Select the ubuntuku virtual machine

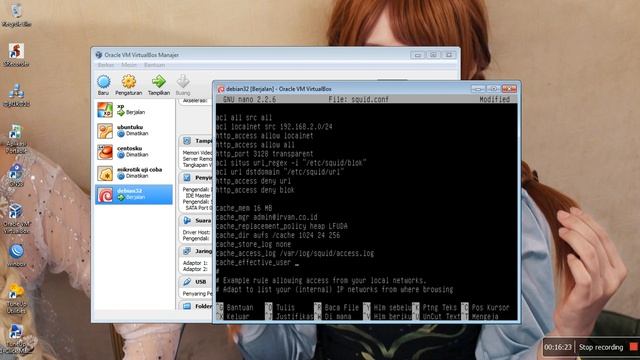pos(134,131)
